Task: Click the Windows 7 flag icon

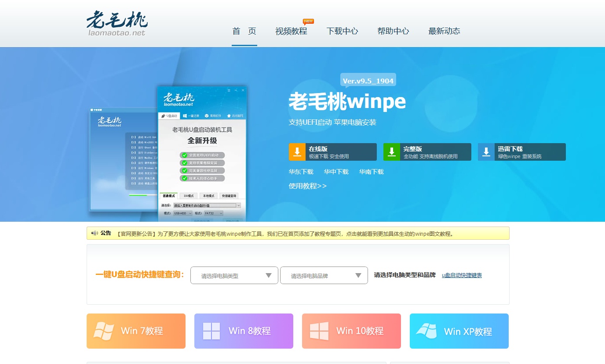Action: [104, 331]
